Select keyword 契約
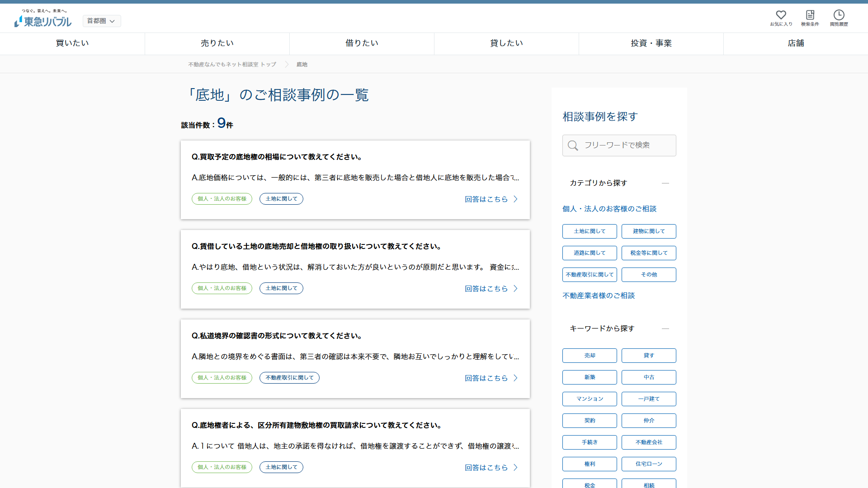This screenshot has height=488, width=868. click(x=590, y=421)
